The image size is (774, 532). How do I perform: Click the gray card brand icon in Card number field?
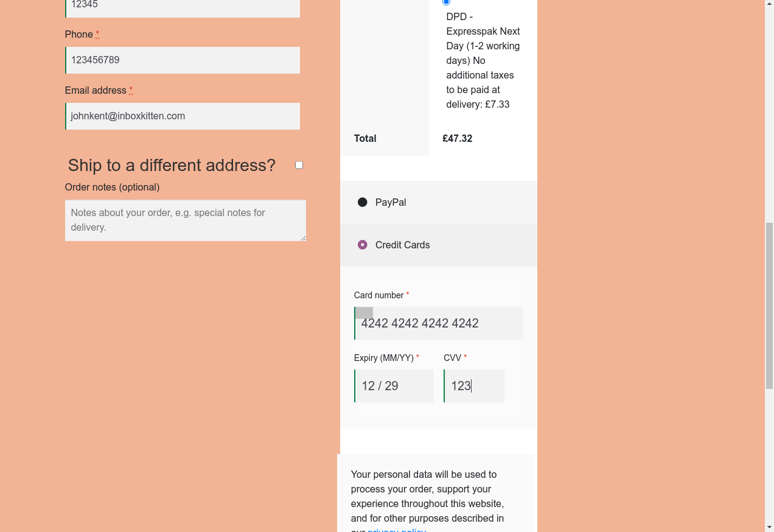click(x=364, y=313)
